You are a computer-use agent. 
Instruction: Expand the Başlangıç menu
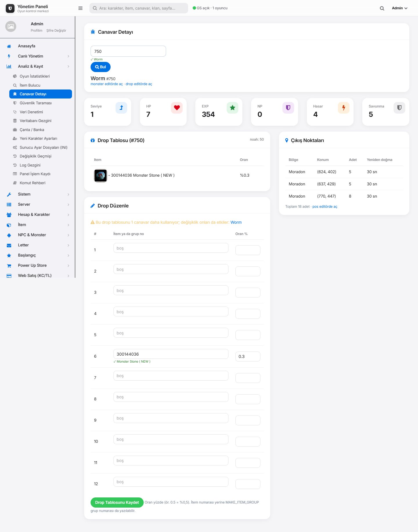pos(38,255)
